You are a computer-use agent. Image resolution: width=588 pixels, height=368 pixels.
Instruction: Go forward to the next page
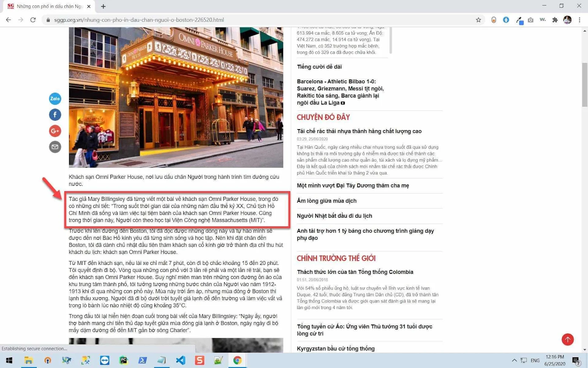coord(21,20)
